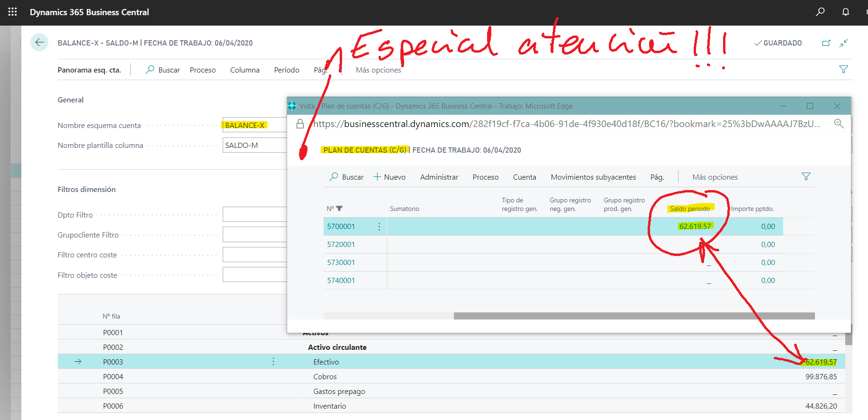Open the Cuenta menu
The width and height of the screenshot is (868, 420).
pos(524,177)
